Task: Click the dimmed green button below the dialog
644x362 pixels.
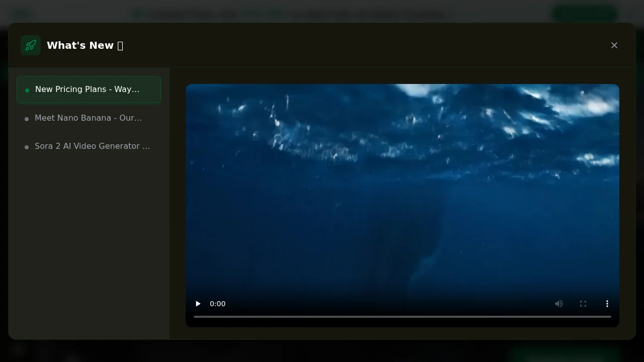Action: pyautogui.click(x=563, y=354)
